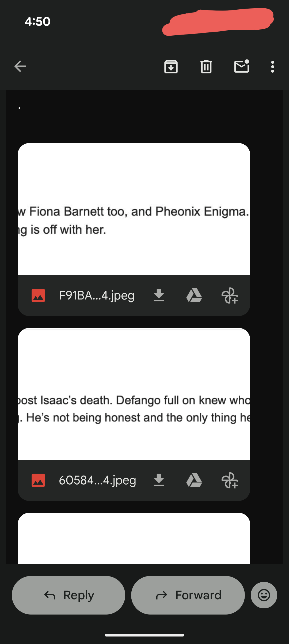Screen dimensions: 289x644
Task: Open the third partially visible attachment
Action: (134, 538)
